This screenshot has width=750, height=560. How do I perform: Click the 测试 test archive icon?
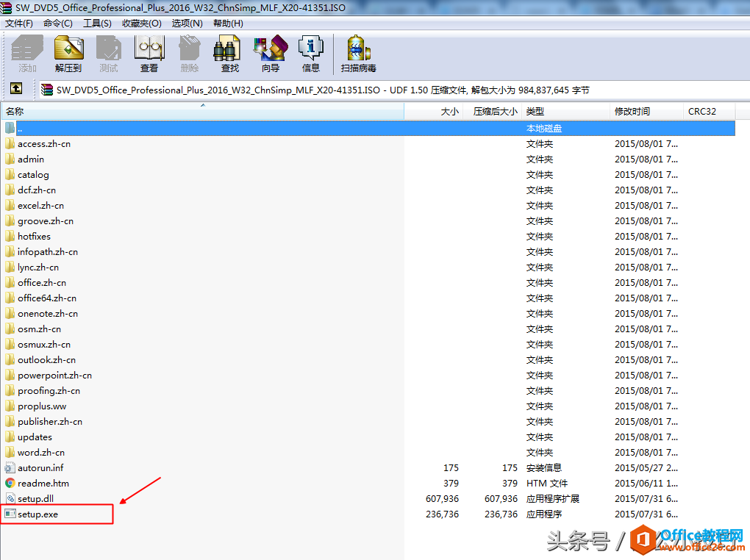[109, 53]
